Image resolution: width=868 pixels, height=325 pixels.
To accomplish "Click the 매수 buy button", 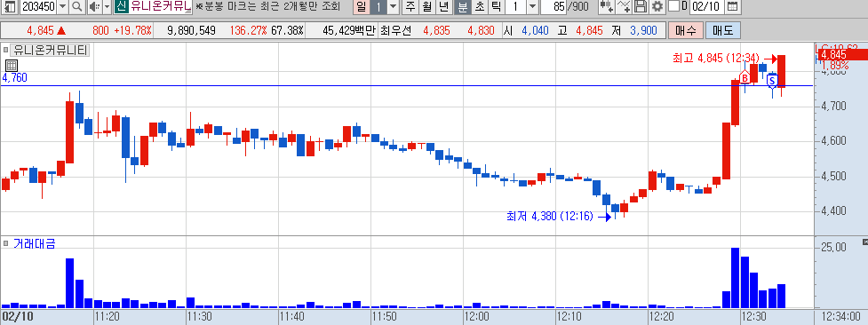I will pyautogui.click(x=685, y=30).
